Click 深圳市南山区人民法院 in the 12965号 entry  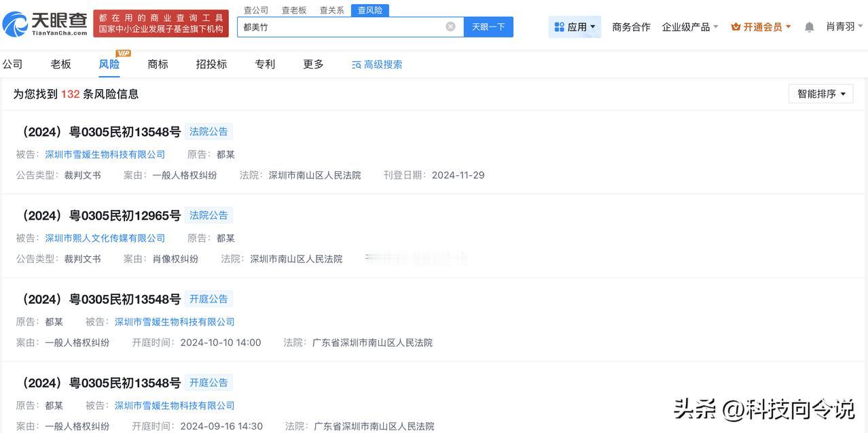point(296,258)
